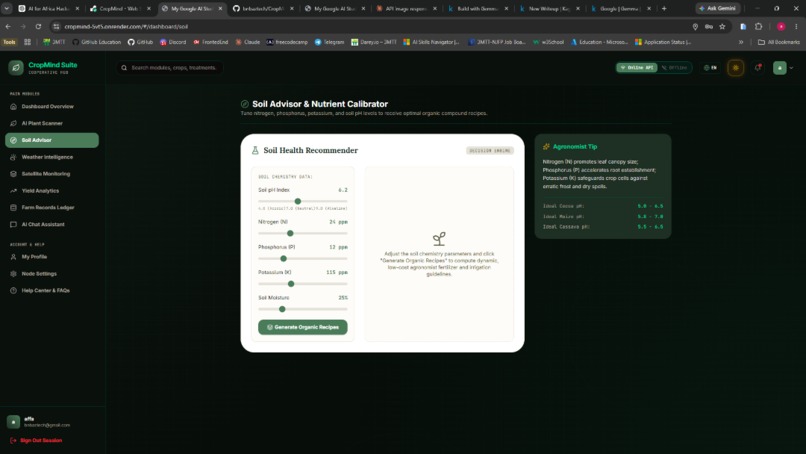This screenshot has width=806, height=454.
Task: Click the Ideal Maize pH row
Action: pos(603,216)
